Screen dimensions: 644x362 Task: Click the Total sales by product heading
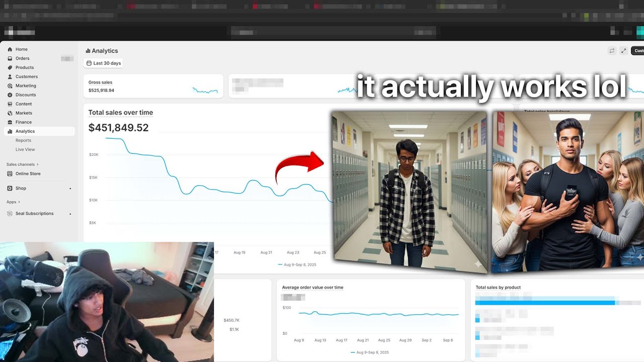click(x=498, y=288)
